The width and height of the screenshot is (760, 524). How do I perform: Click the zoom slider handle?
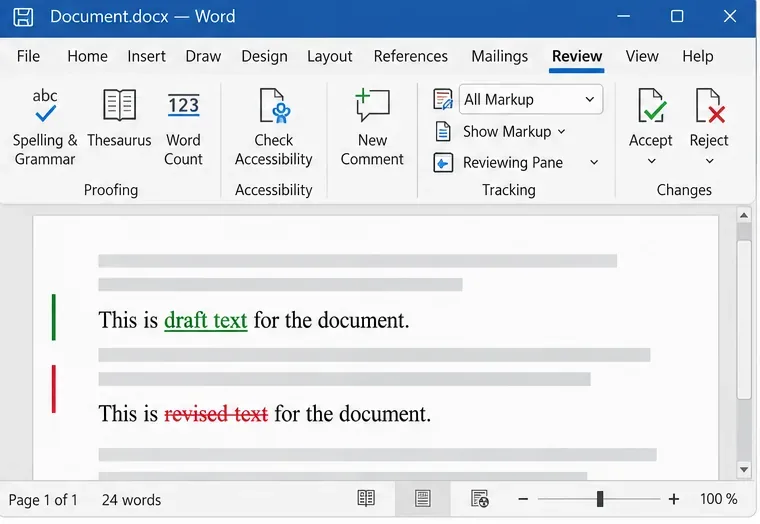pos(600,499)
